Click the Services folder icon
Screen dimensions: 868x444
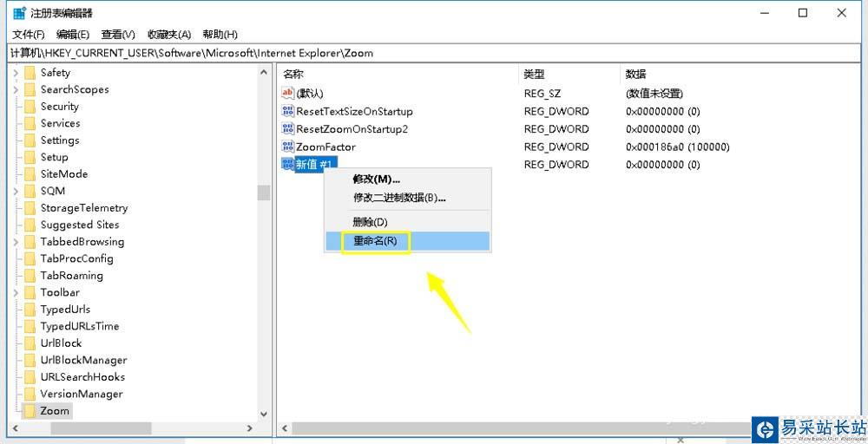[30, 123]
